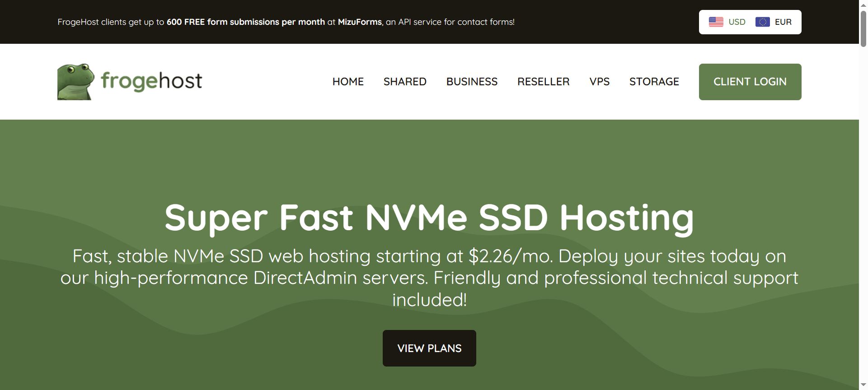Open the HOME menu item
The image size is (868, 390).
348,82
